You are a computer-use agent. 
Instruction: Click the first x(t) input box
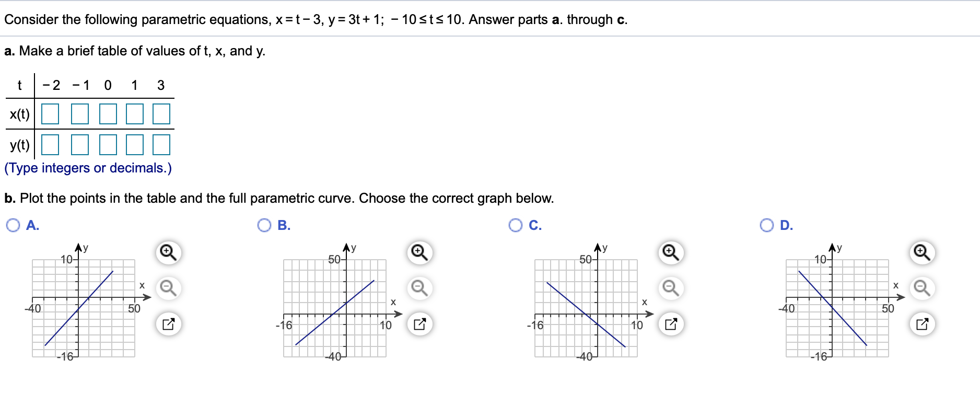51,114
